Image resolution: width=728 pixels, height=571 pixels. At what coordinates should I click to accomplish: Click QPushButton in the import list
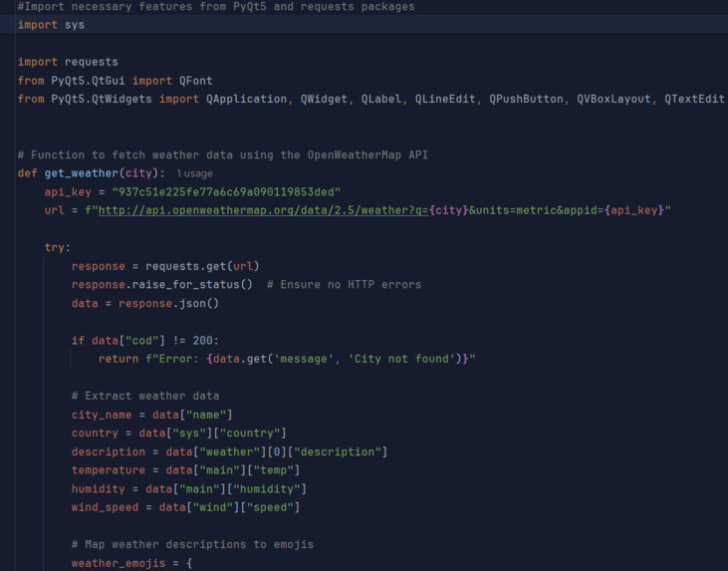(x=526, y=99)
